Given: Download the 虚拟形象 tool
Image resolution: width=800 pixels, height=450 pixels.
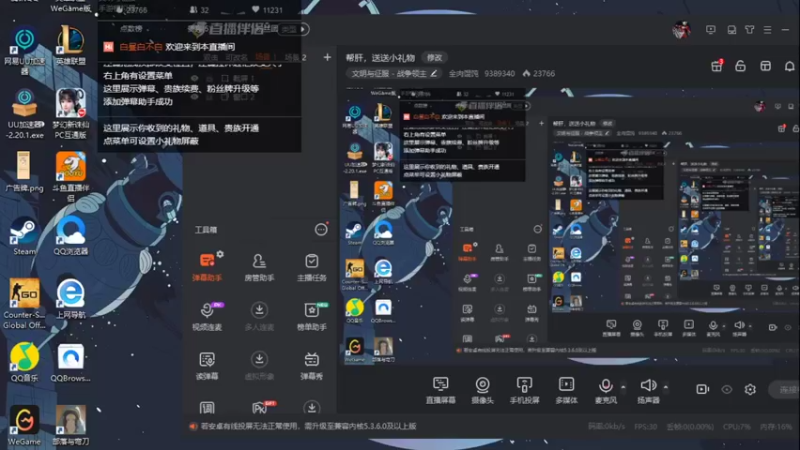Looking at the screenshot, I should click(259, 366).
